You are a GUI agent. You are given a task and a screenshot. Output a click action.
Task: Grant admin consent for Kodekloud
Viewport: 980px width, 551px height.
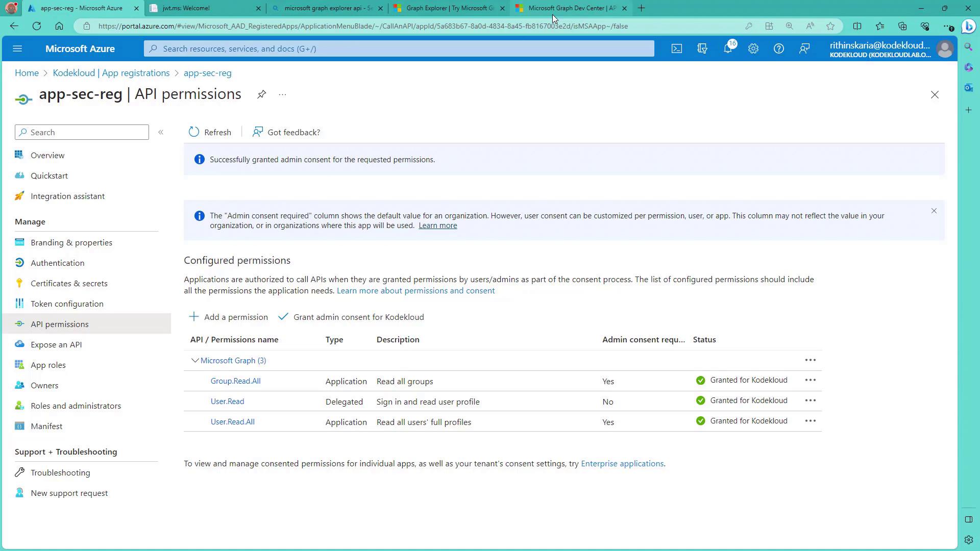(x=351, y=317)
